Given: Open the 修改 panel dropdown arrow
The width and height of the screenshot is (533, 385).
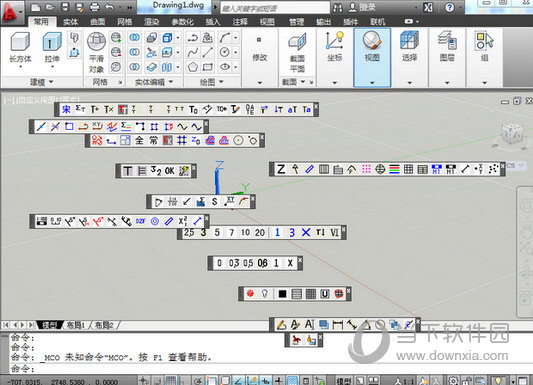Looking at the screenshot, I should (x=260, y=83).
